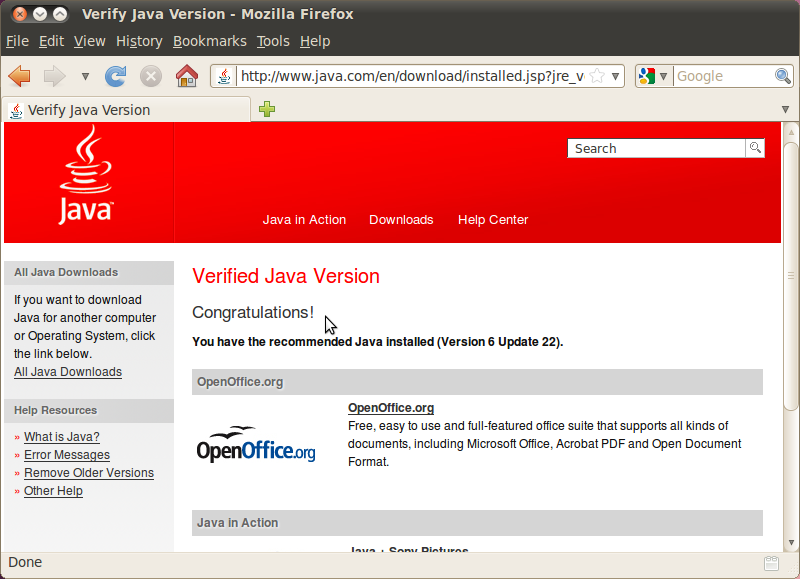Open the History menu
The image size is (800, 579).
[139, 41]
